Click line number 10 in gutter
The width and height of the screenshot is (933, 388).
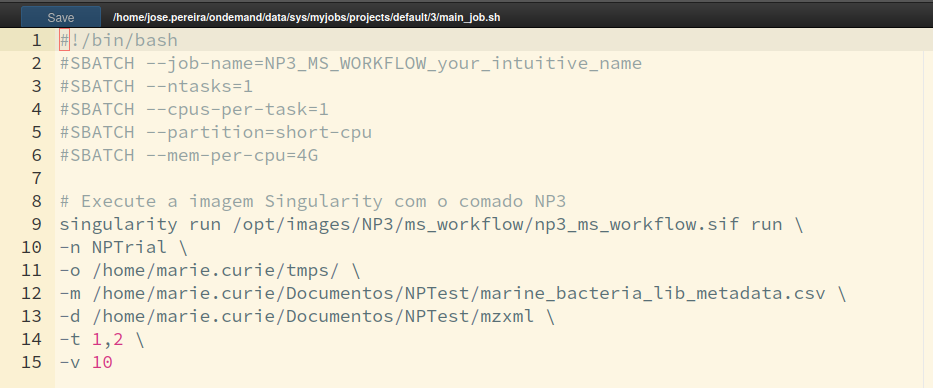point(32,248)
